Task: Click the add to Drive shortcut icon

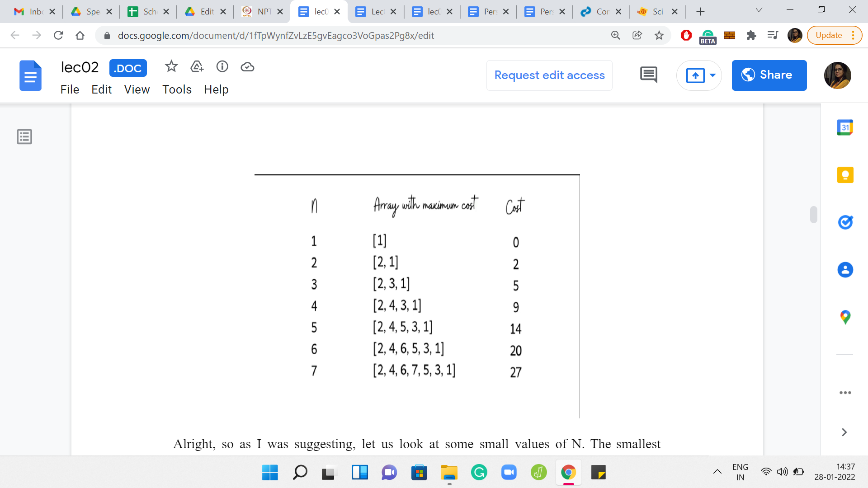Action: coord(197,67)
